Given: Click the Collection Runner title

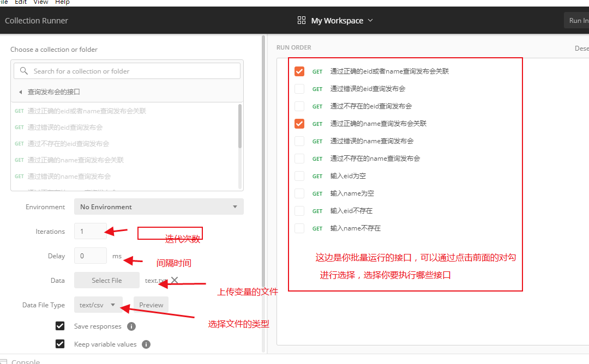Looking at the screenshot, I should tap(37, 21).
